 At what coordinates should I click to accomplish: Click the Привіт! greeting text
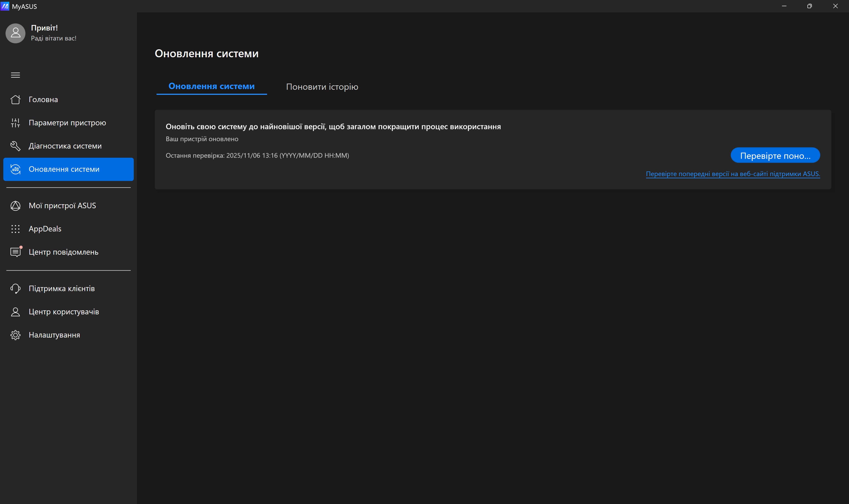(44, 28)
